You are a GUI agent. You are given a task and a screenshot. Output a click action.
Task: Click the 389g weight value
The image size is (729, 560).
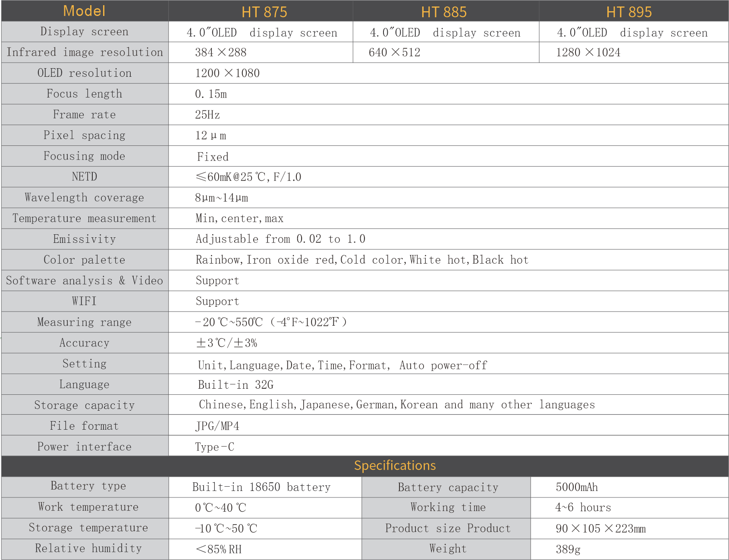click(x=568, y=549)
